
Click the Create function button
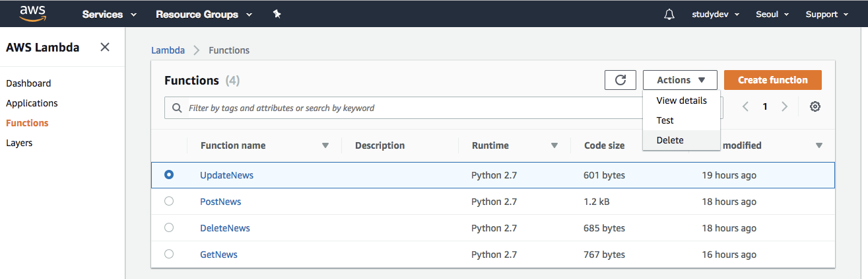click(x=772, y=80)
